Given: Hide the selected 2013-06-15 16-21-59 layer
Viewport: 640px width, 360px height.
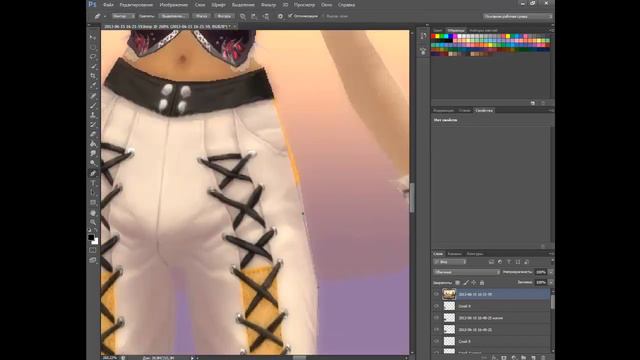Looking at the screenshot, I should (436, 294).
